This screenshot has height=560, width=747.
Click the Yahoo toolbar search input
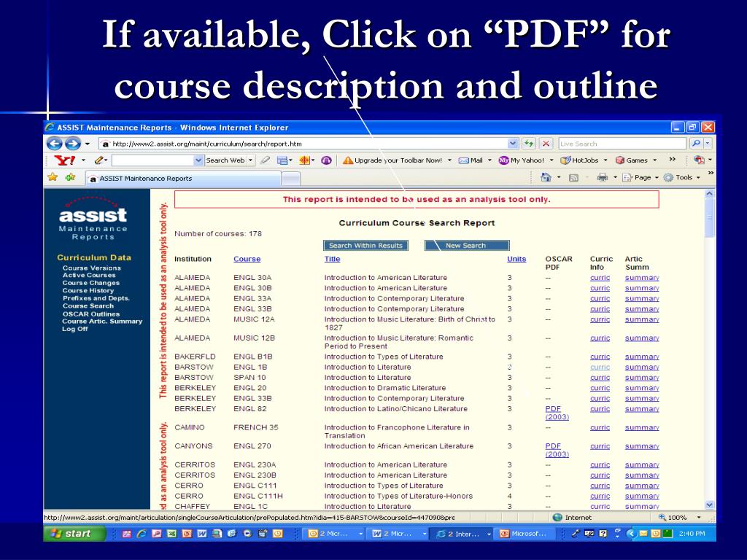(x=153, y=160)
